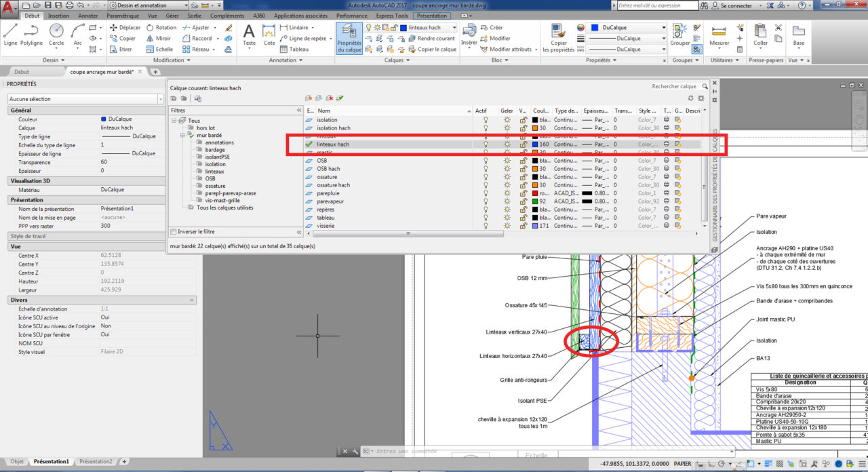868x472 pixels.
Task: Click green color swatch of parevapeur layer
Action: [x=536, y=201]
